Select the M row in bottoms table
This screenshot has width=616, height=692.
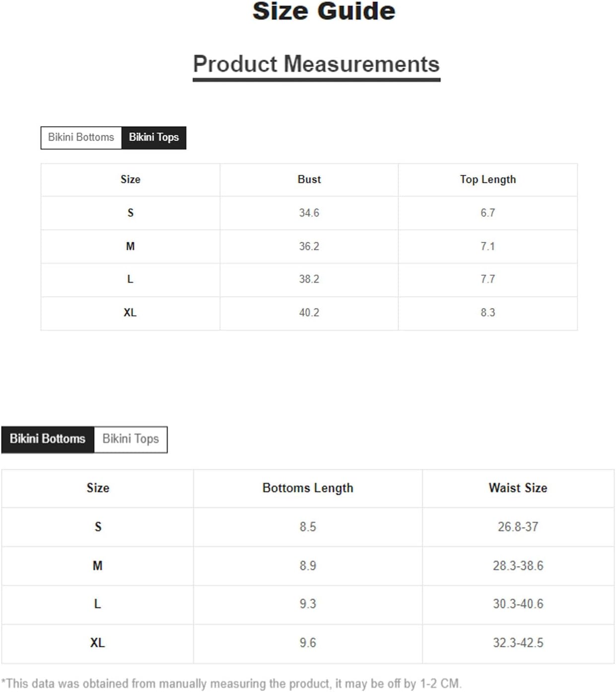click(x=98, y=566)
